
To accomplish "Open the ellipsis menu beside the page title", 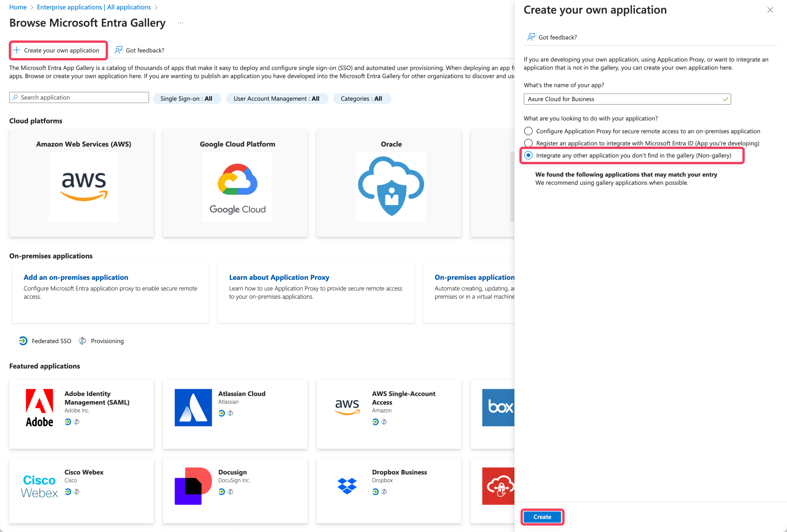I will click(x=180, y=23).
